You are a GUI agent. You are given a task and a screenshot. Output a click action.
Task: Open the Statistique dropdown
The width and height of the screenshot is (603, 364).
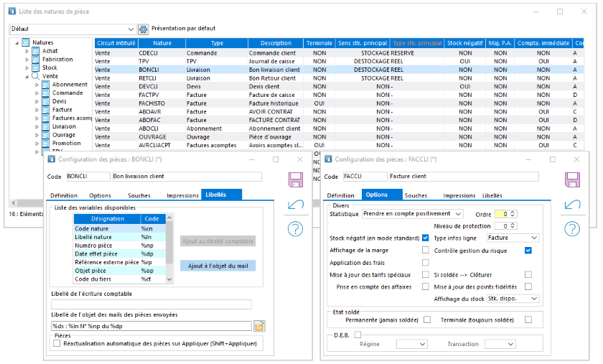[x=458, y=214]
